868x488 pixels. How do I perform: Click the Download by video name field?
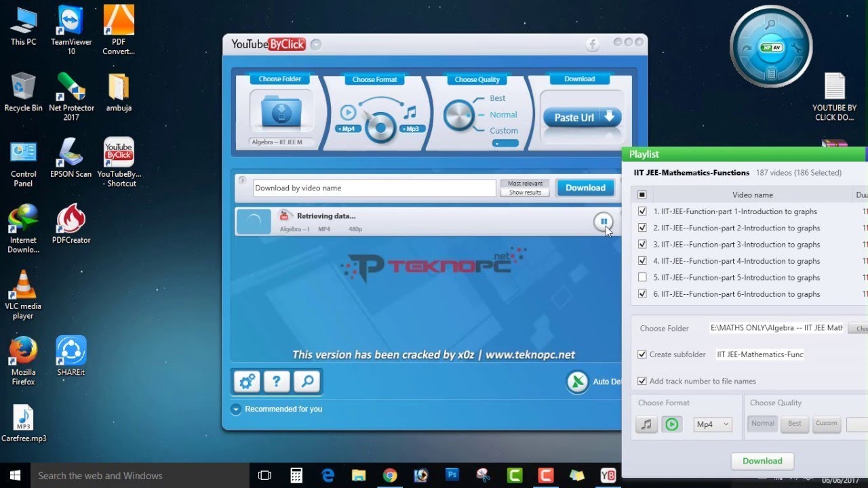click(375, 188)
